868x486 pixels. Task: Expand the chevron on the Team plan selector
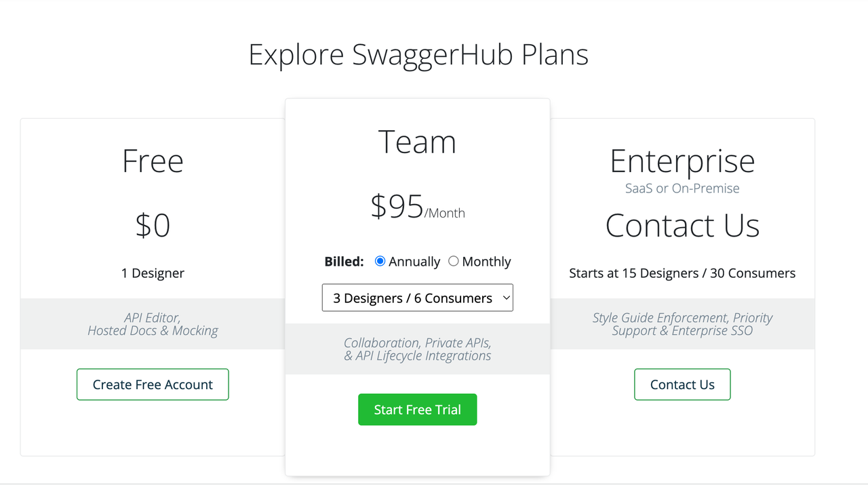click(506, 298)
